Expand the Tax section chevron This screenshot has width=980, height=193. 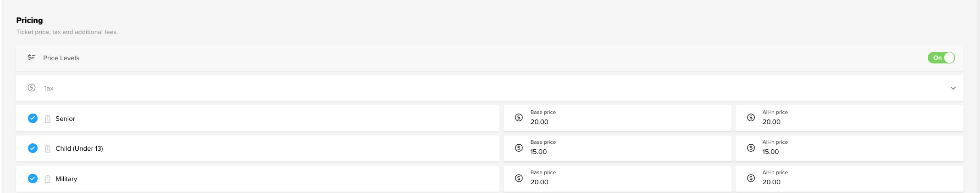click(x=953, y=88)
